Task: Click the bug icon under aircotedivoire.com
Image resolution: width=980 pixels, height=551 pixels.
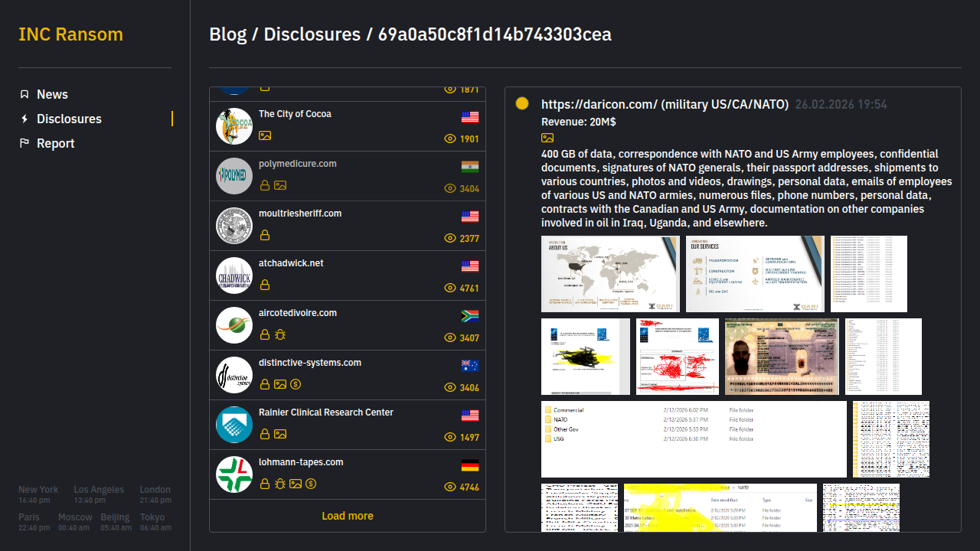Action: (x=280, y=334)
